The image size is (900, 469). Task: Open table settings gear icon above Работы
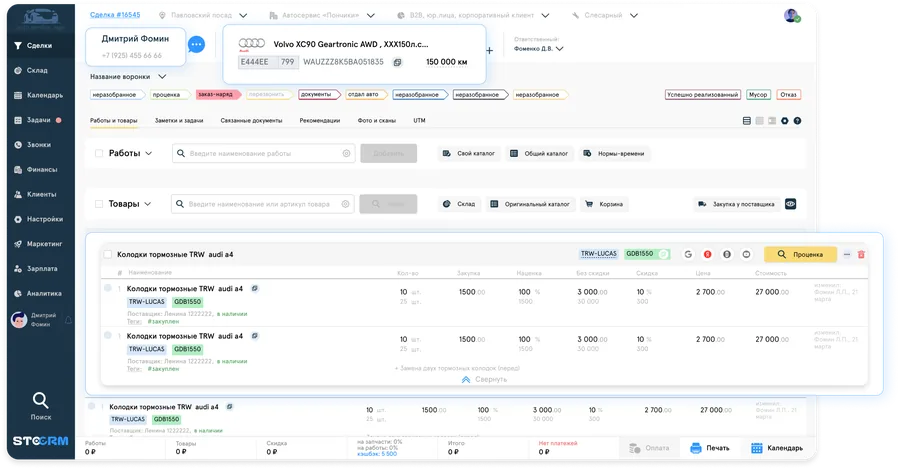785,121
